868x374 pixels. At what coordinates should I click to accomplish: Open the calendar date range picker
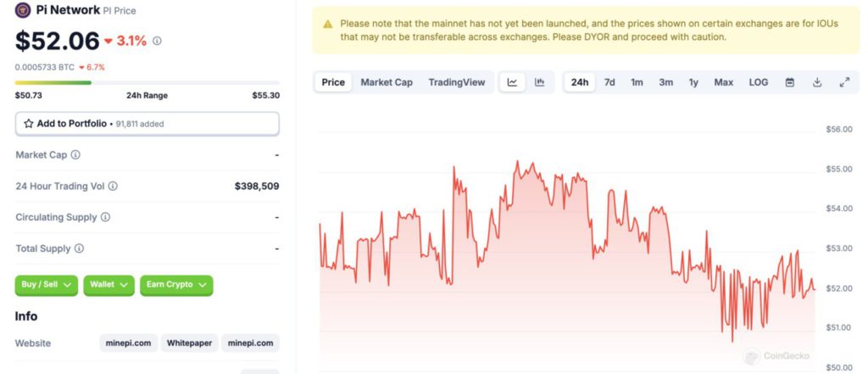pyautogui.click(x=789, y=82)
